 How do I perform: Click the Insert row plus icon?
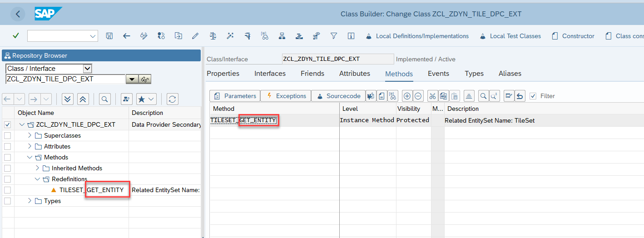407,96
